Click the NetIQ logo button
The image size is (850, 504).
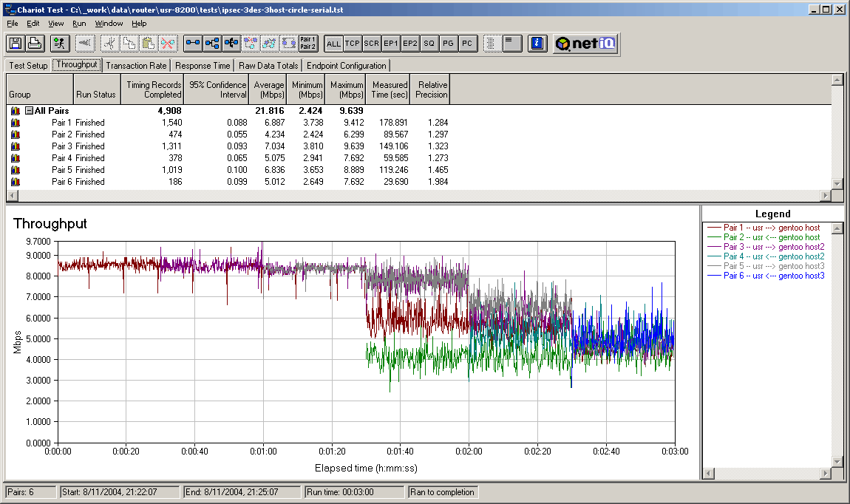585,44
